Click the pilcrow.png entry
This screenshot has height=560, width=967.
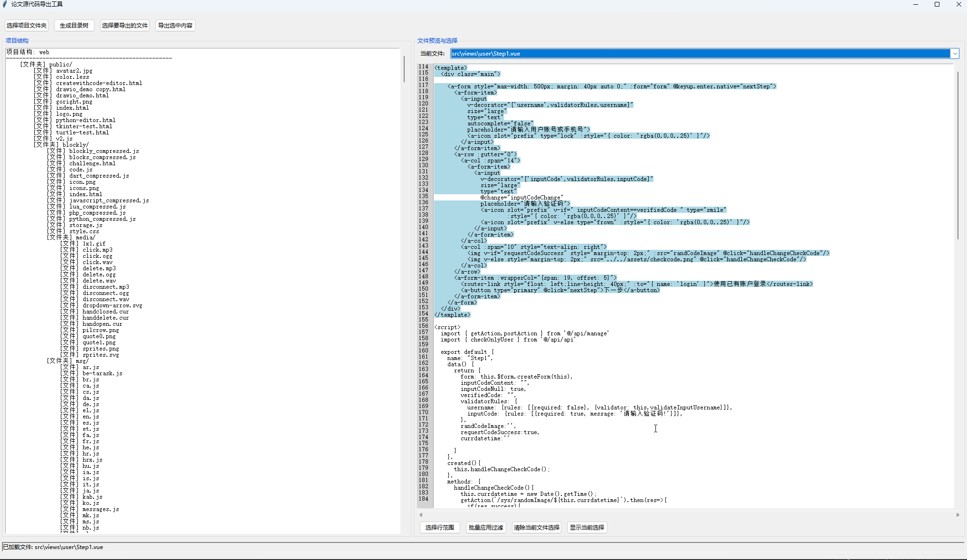tap(89, 330)
